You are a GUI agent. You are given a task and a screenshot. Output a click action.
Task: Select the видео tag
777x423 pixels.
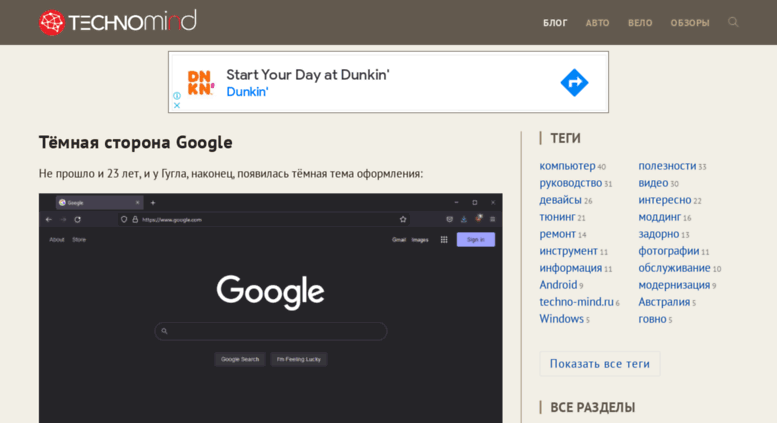(x=653, y=183)
